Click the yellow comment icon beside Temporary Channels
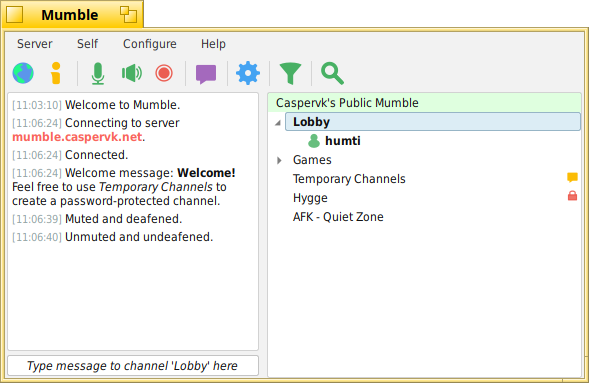Screen dimensions: 589x383 [572, 177]
